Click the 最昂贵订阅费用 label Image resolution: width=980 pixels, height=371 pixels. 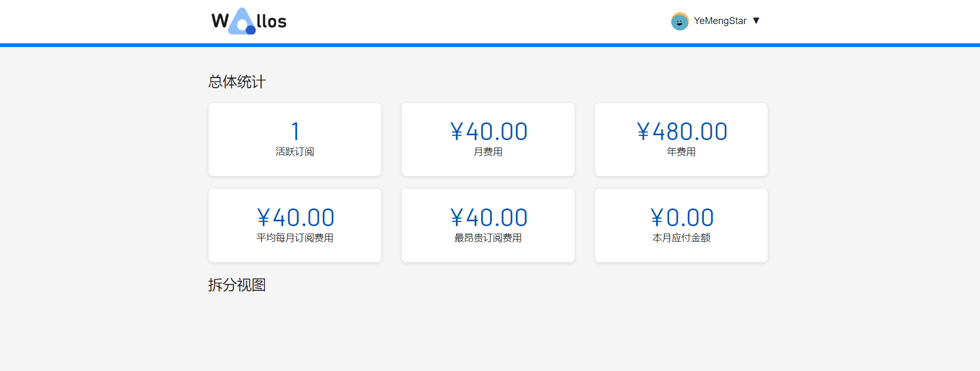488,238
